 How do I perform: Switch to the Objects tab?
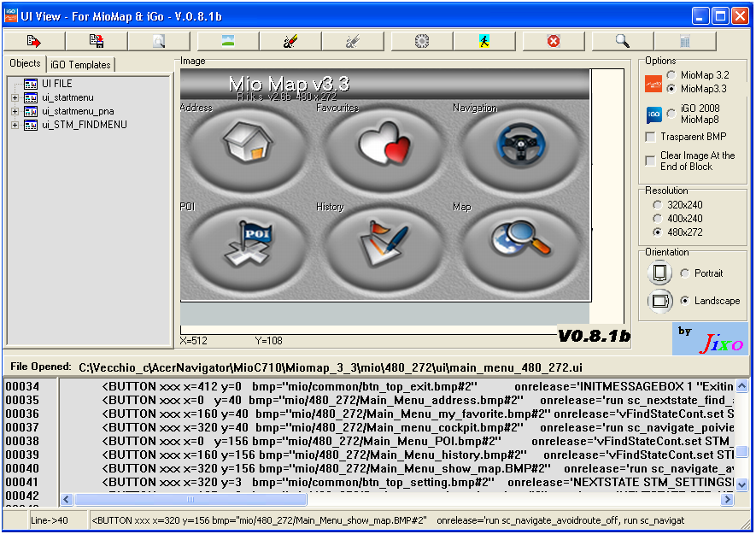25,63
